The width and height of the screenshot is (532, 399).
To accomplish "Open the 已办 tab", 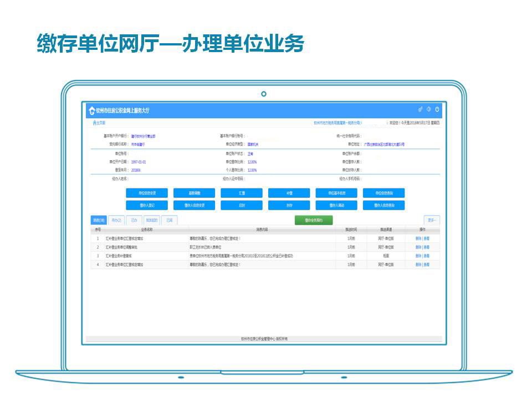I will [x=134, y=220].
